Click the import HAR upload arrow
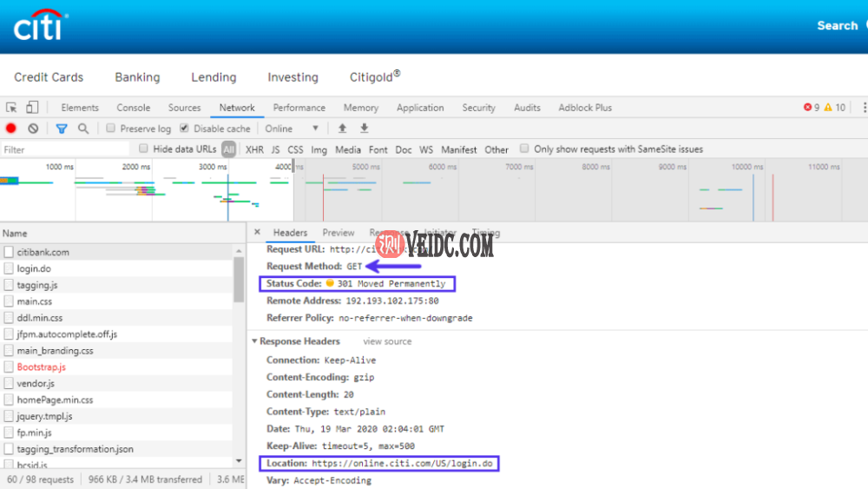 (x=342, y=129)
